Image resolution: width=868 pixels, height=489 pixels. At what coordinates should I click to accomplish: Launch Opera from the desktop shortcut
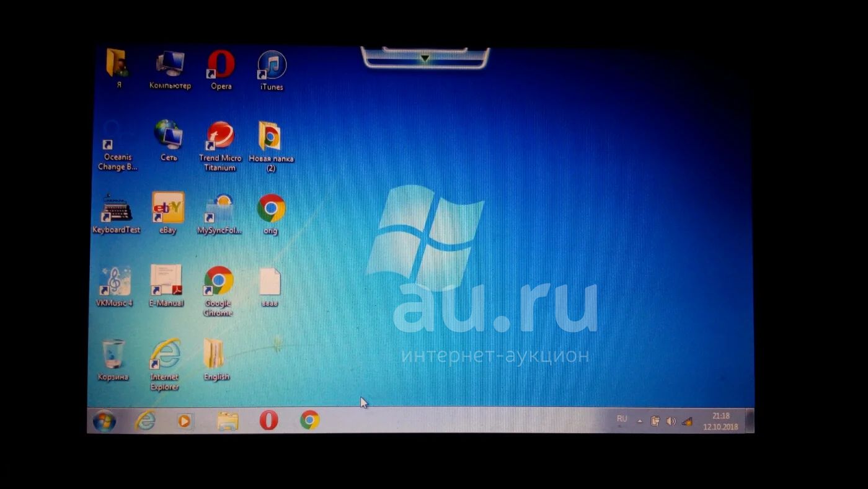(x=221, y=65)
